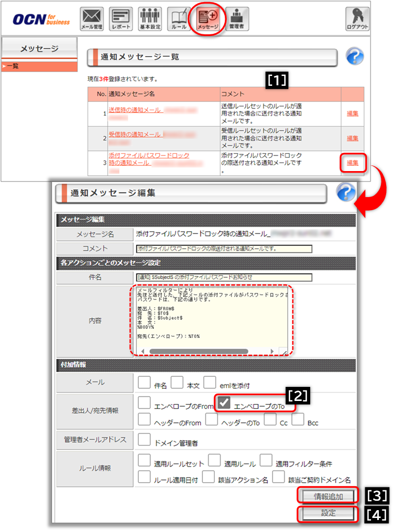Select the ルール rules icon
The height and width of the screenshot is (532, 397).
179,19
